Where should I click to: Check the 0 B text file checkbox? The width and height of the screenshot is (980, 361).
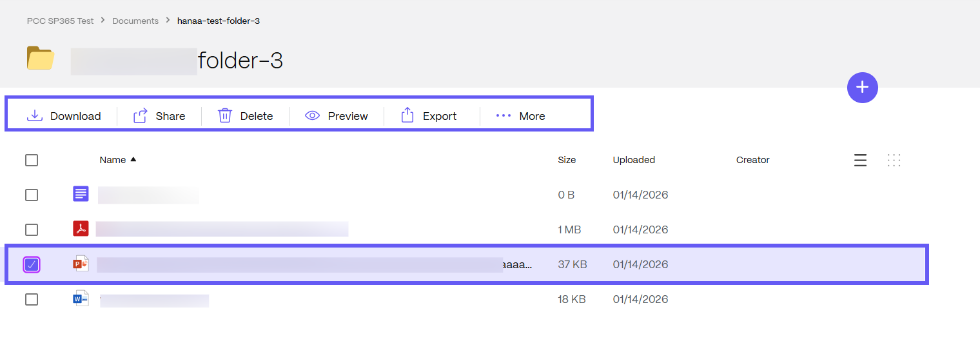click(32, 195)
